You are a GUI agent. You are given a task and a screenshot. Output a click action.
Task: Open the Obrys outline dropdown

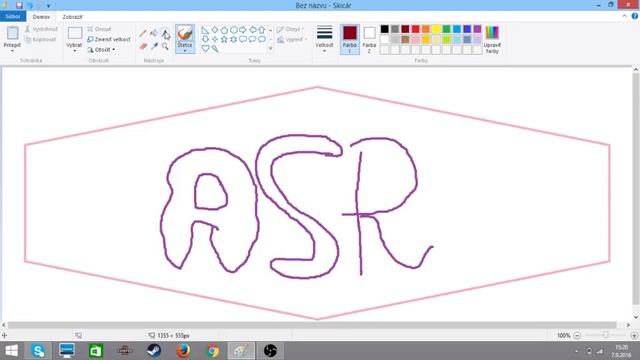(x=291, y=29)
